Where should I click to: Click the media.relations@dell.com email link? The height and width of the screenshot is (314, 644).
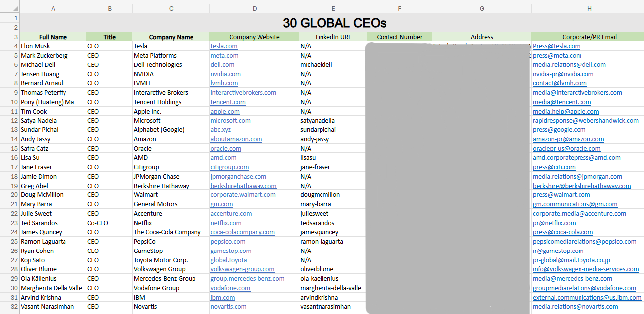[x=569, y=64]
